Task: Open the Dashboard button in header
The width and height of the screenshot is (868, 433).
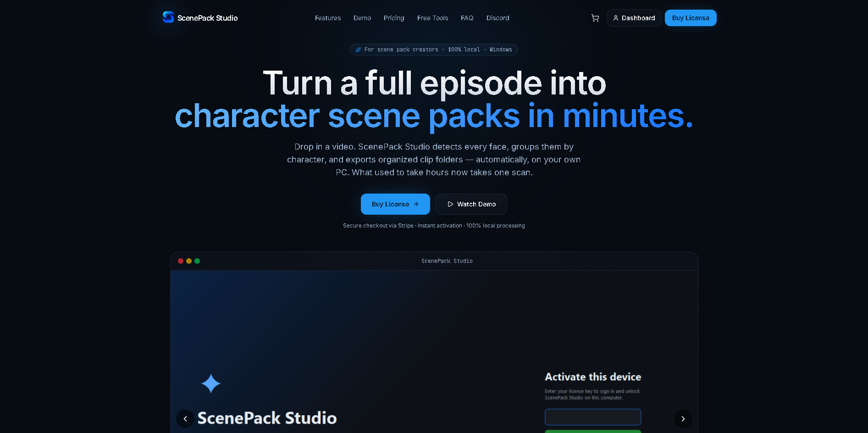Action: click(x=634, y=18)
